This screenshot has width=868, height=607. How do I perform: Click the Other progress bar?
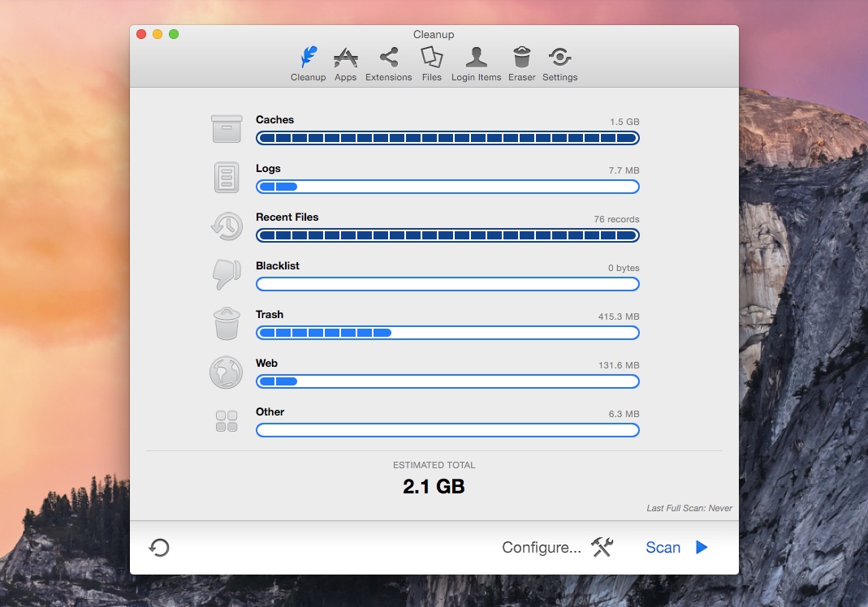[447, 430]
